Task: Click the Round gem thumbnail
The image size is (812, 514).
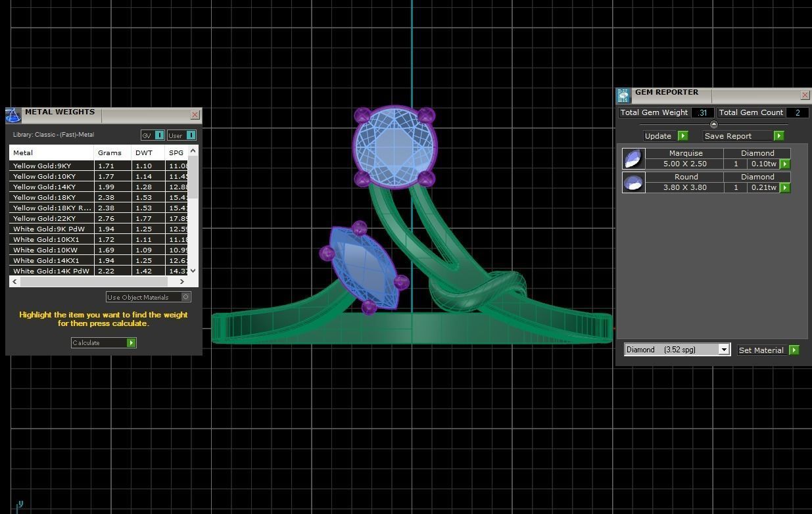Action: pos(633,182)
